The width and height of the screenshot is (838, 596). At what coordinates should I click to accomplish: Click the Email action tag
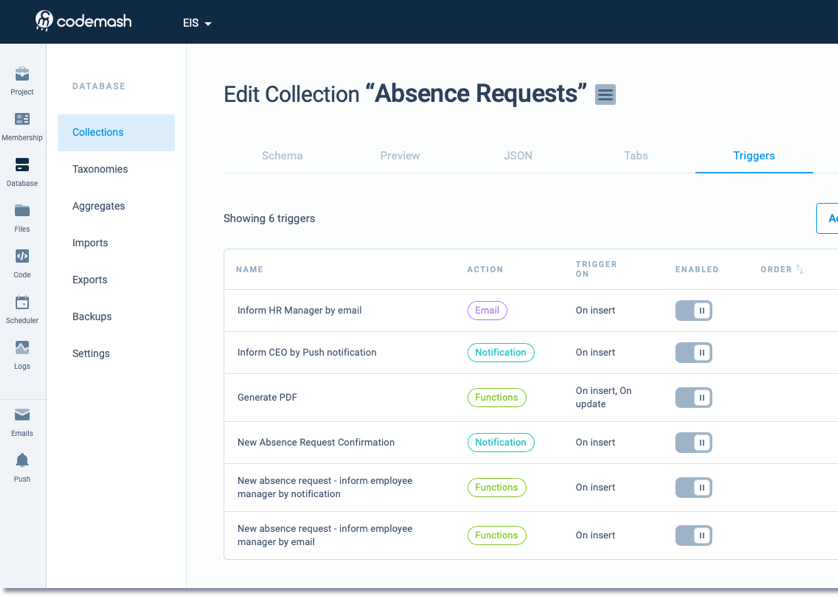(487, 310)
